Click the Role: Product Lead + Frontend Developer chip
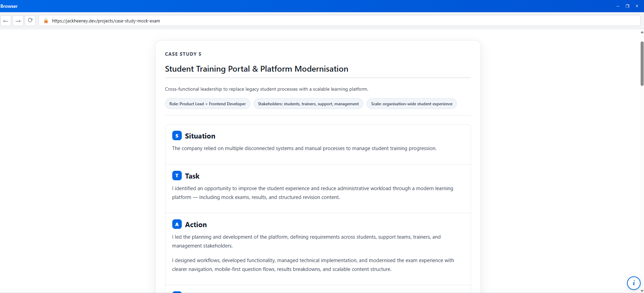This screenshot has width=644, height=293. [208, 104]
